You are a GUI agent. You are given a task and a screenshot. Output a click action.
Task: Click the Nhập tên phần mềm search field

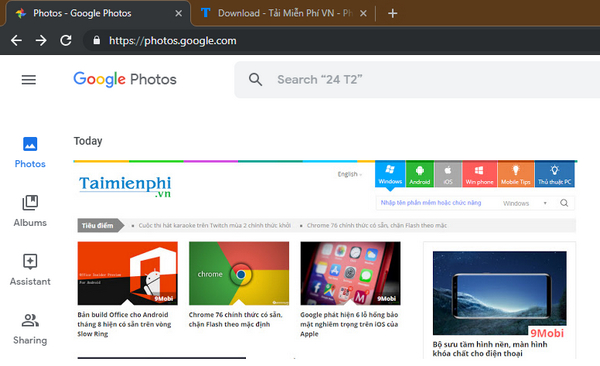tap(431, 203)
